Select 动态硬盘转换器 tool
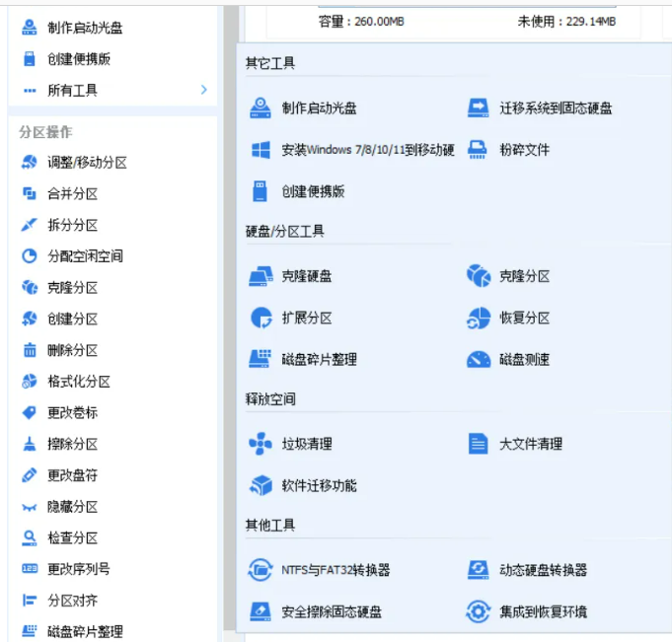 [543, 570]
